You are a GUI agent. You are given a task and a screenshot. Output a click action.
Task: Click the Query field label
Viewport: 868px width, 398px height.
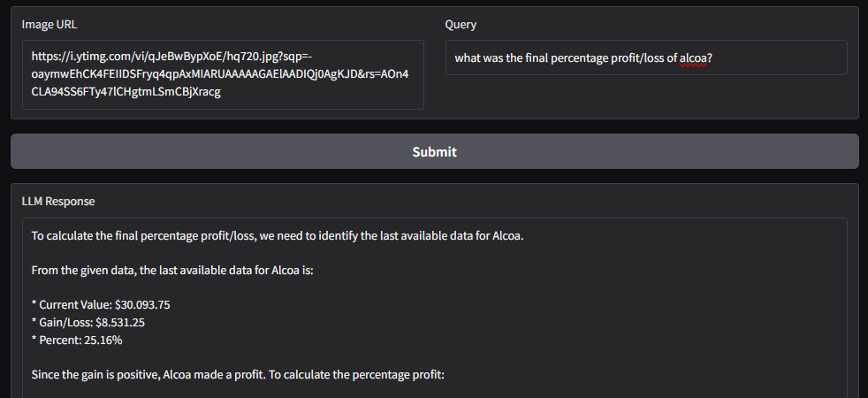click(x=461, y=25)
